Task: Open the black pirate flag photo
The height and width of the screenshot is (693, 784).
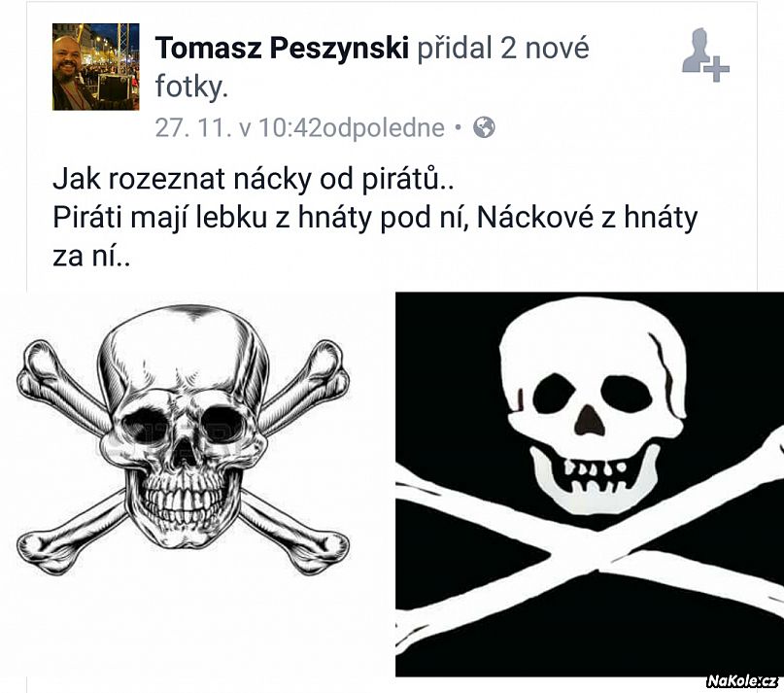Action: (x=590, y=484)
